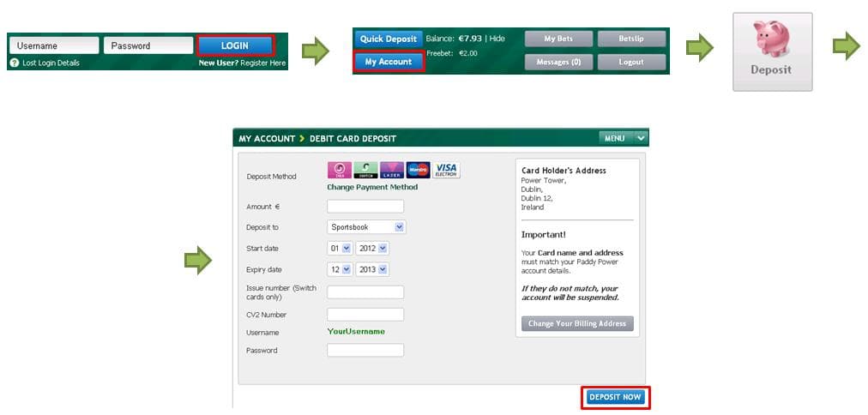The height and width of the screenshot is (415, 868).
Task: Click Change Your Billing Address button
Action: pos(577,324)
